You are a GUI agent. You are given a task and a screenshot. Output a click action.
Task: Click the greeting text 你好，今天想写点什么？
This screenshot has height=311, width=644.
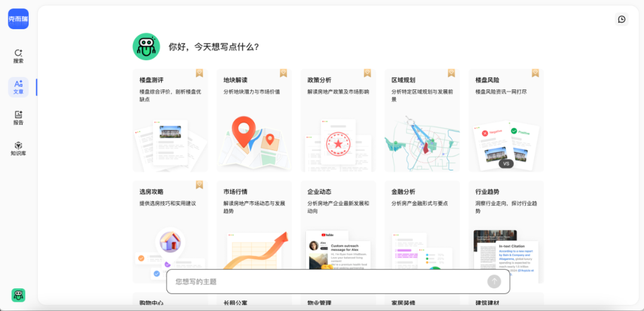coord(213,47)
